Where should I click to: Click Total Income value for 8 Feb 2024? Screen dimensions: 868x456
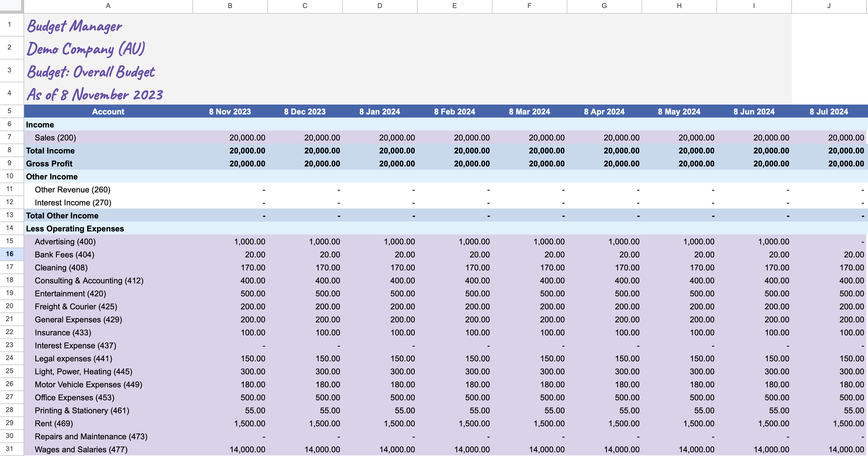(x=454, y=151)
